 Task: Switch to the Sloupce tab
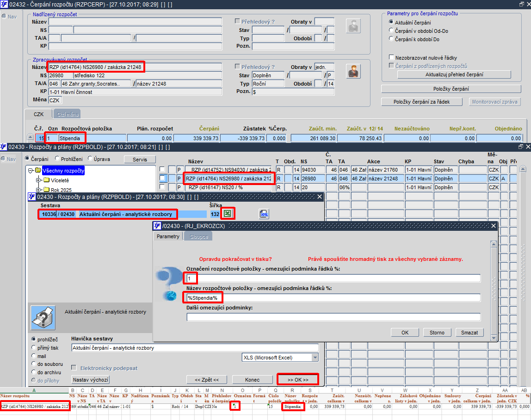pyautogui.click(x=199, y=236)
